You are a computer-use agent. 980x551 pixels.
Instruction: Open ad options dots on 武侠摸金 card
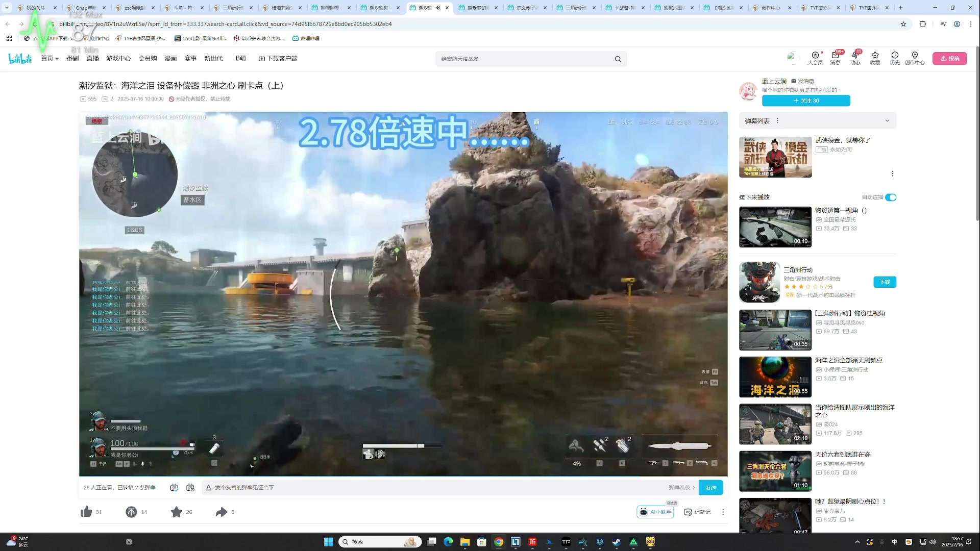[x=892, y=174]
